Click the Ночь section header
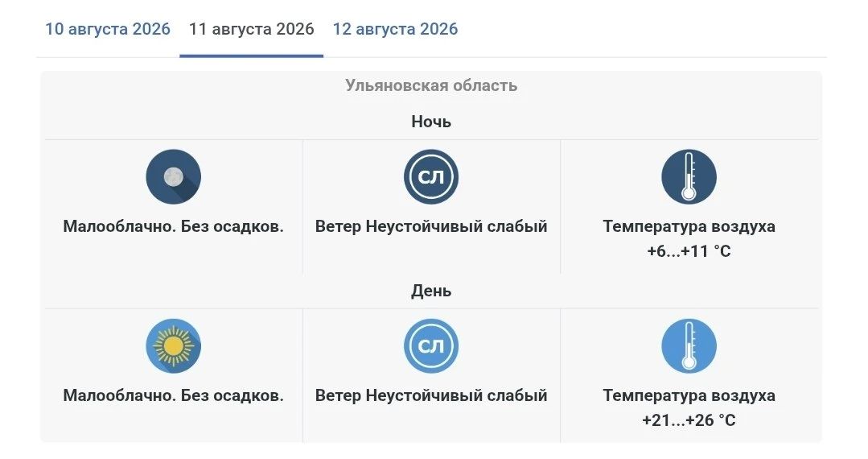The image size is (868, 459). [431, 122]
